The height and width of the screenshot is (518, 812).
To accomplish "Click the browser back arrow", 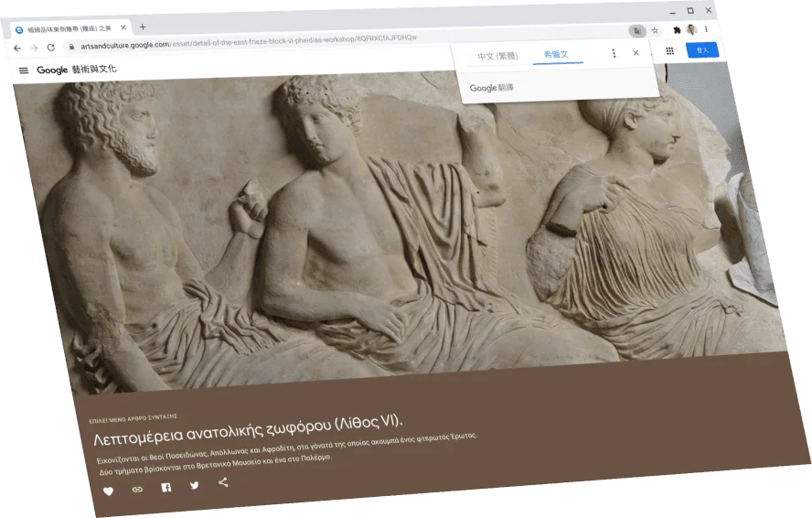I will click(17, 49).
